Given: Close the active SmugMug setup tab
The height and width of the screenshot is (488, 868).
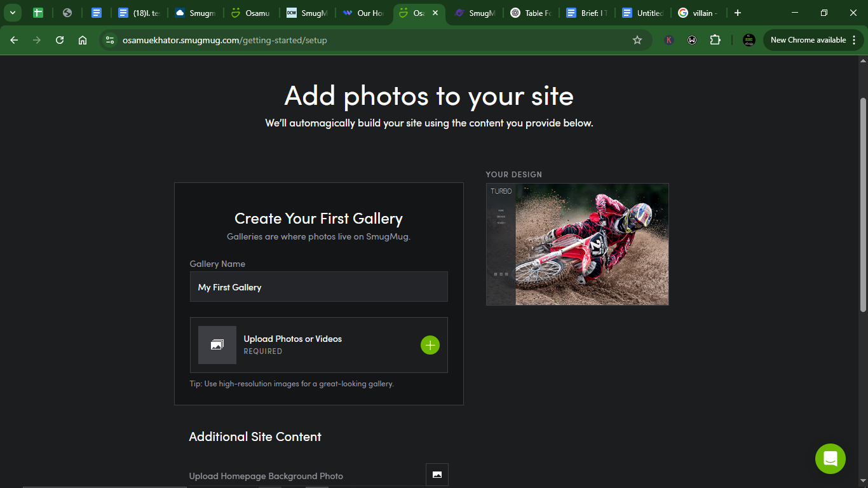Looking at the screenshot, I should tap(435, 13).
